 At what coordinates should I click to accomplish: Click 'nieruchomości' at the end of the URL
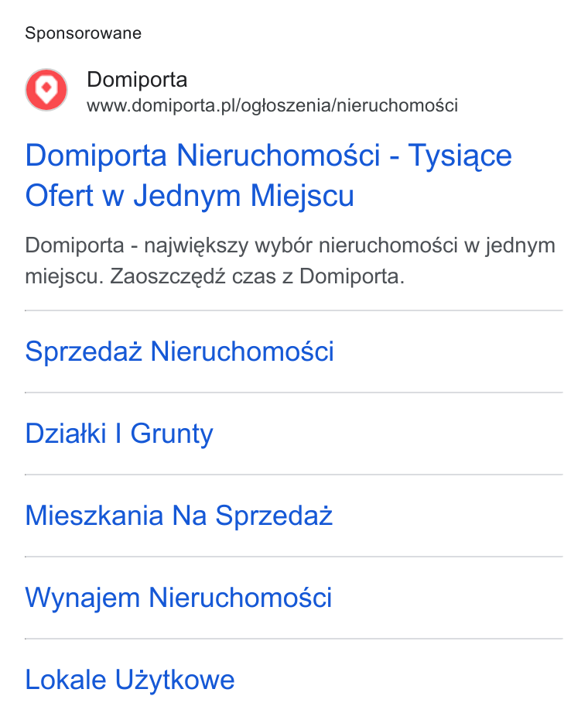398,105
